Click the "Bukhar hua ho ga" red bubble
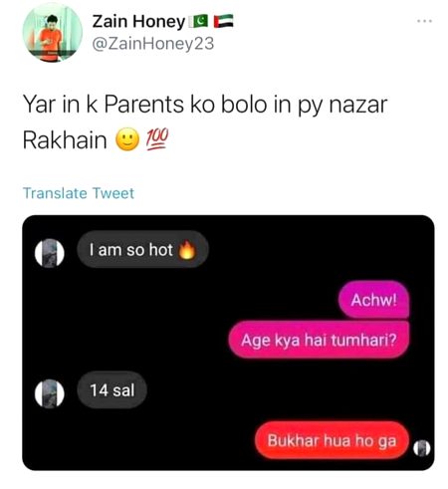This screenshot has width=448, height=489. coord(332,440)
